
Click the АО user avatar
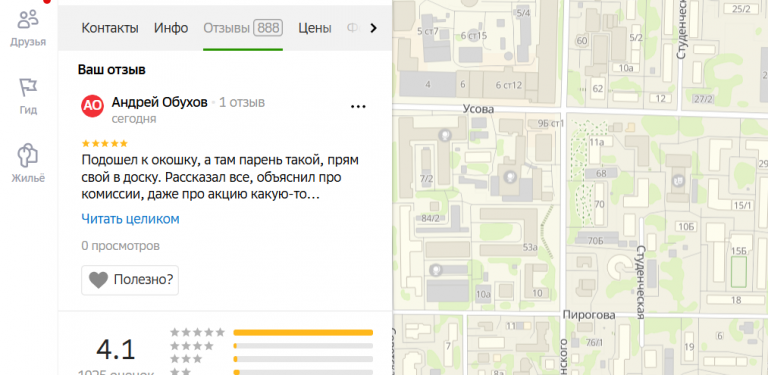[x=93, y=106]
